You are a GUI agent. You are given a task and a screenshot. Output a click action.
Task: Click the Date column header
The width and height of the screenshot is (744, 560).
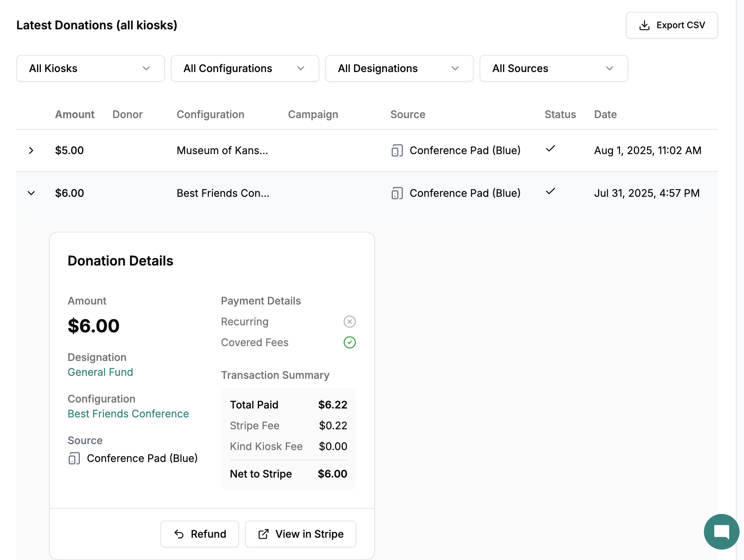[x=605, y=114]
